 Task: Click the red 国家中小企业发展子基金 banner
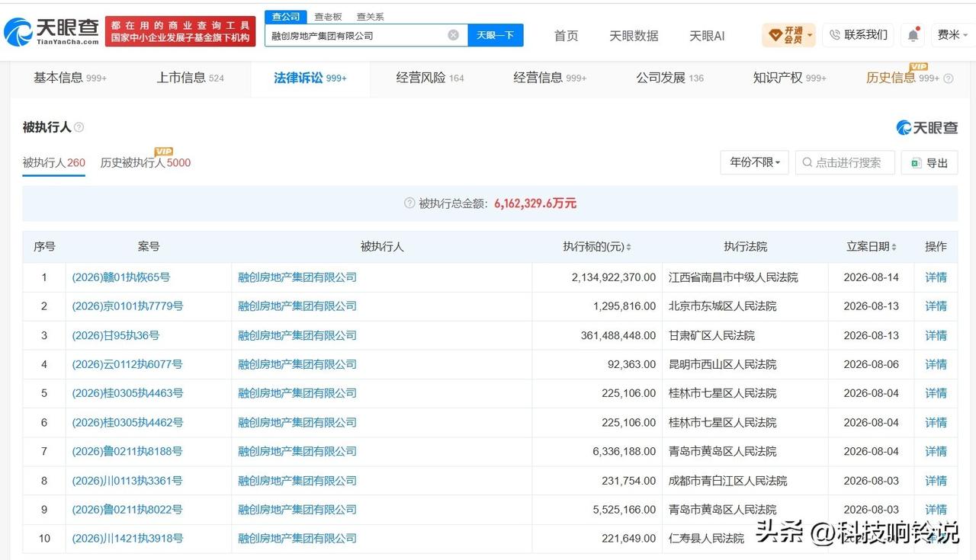[x=181, y=32]
